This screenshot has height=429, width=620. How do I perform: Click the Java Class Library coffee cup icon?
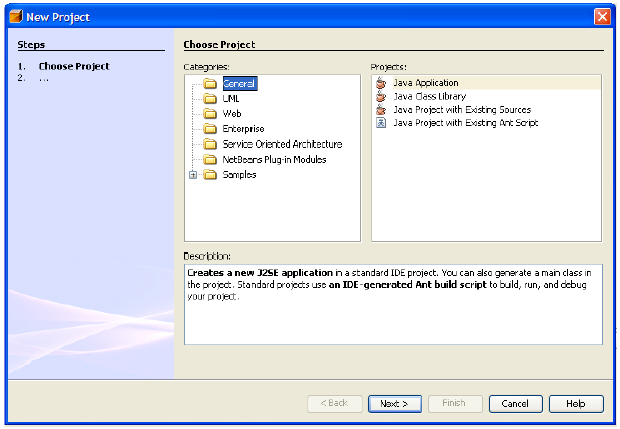(381, 96)
